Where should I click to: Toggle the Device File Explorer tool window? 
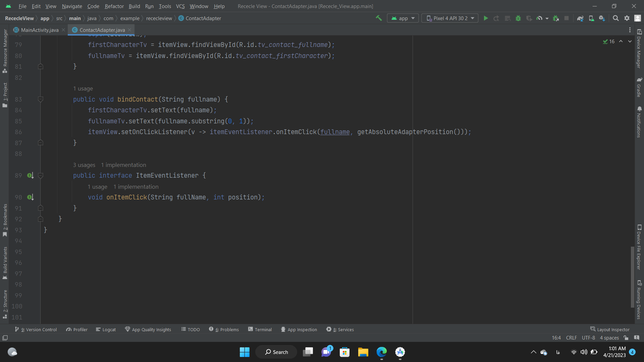tap(639, 247)
